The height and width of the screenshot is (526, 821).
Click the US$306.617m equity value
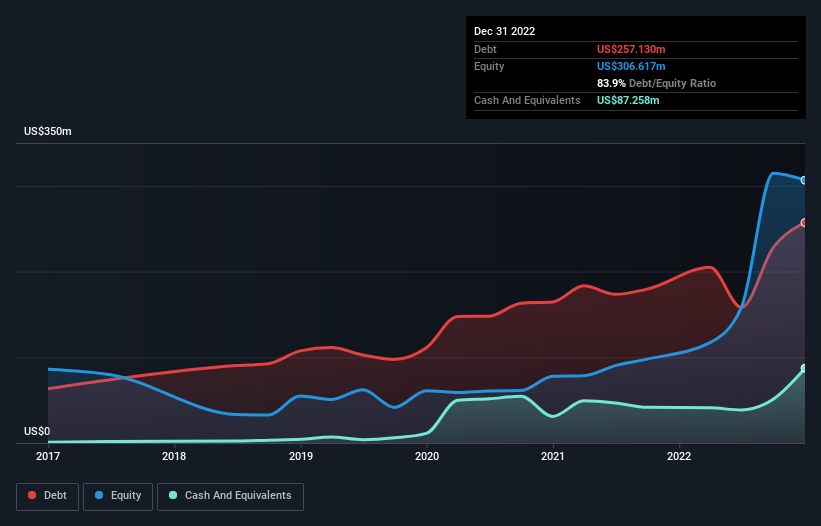pyautogui.click(x=631, y=66)
